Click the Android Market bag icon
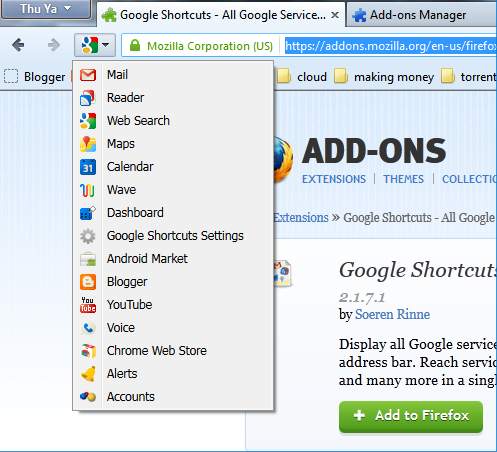This screenshot has width=497, height=452. click(88, 259)
